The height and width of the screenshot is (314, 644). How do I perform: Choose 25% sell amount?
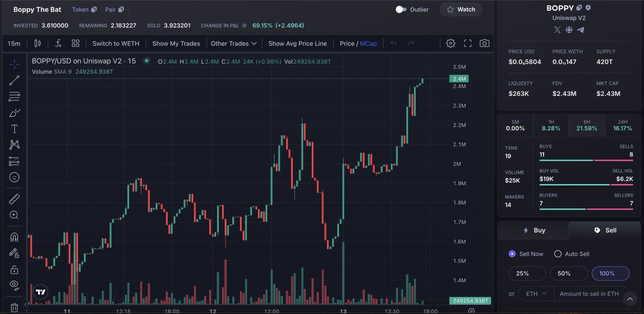[528, 273]
